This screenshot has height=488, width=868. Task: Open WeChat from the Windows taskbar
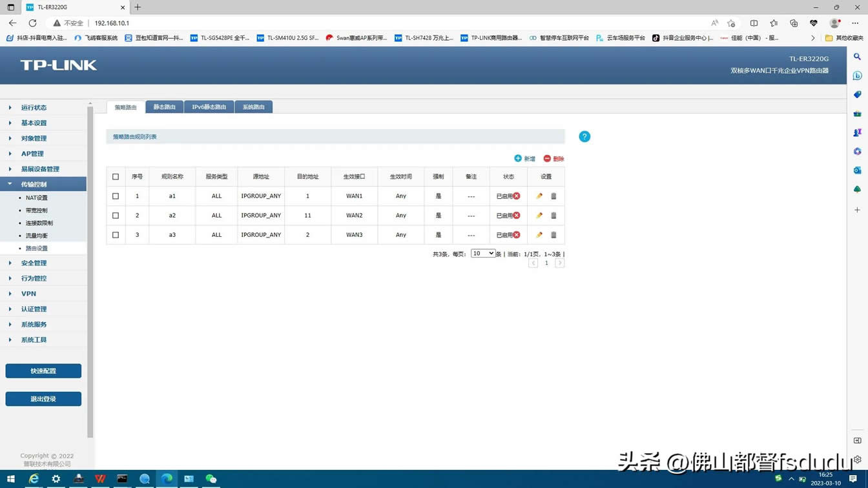tap(211, 479)
